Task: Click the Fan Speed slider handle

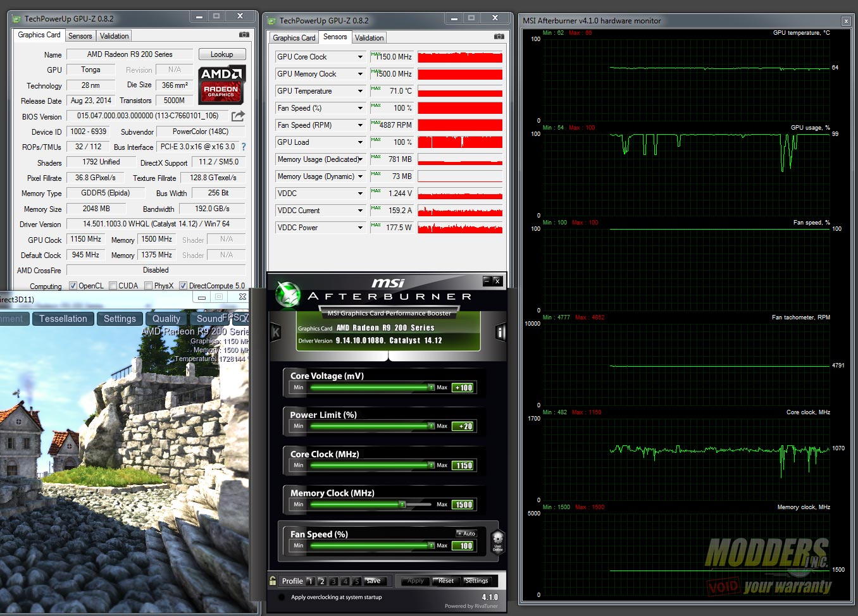Action: [x=432, y=545]
